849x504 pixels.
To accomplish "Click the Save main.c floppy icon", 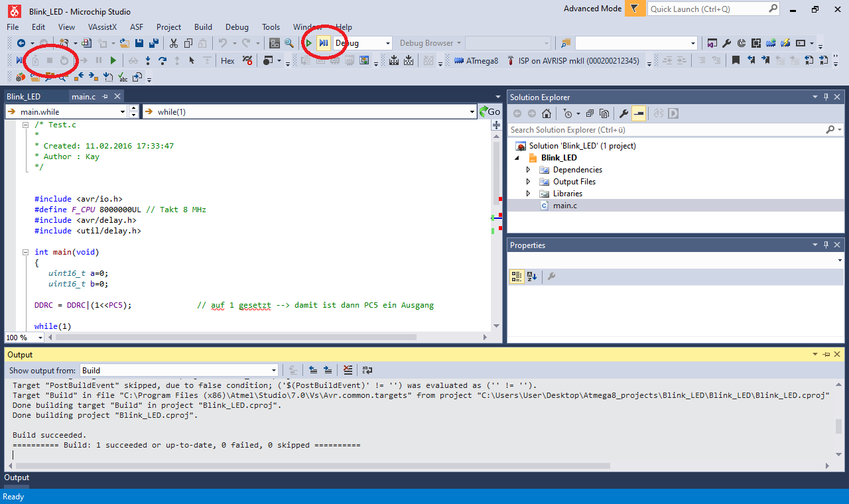I will 139,43.
